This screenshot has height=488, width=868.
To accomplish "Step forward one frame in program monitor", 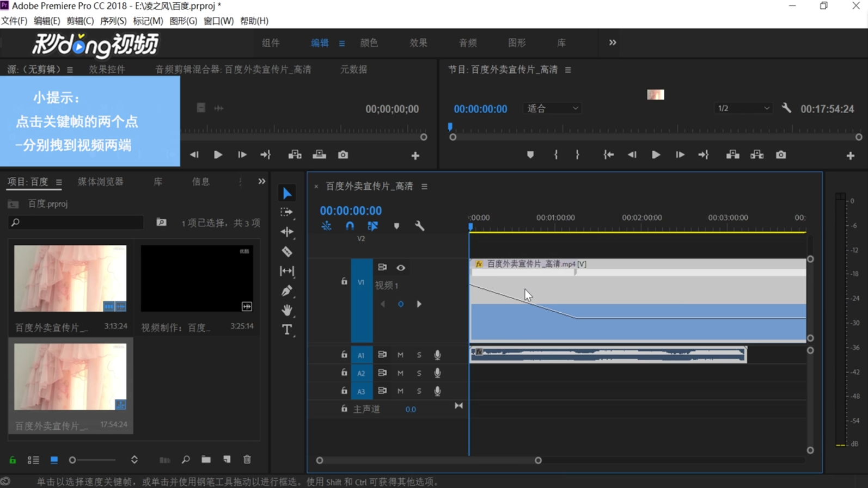I will pos(680,155).
